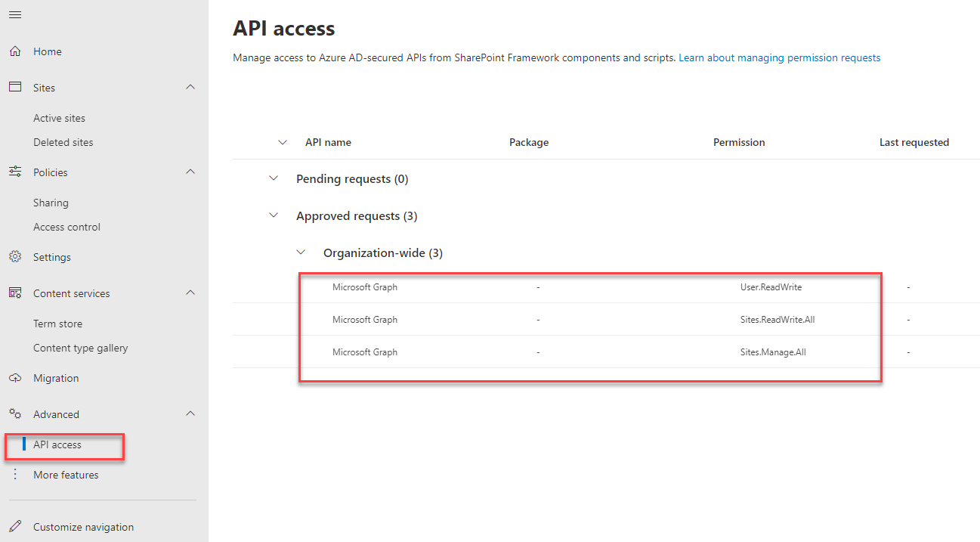The width and height of the screenshot is (980, 542).
Task: Click the Settings gear icon
Action: pos(15,256)
